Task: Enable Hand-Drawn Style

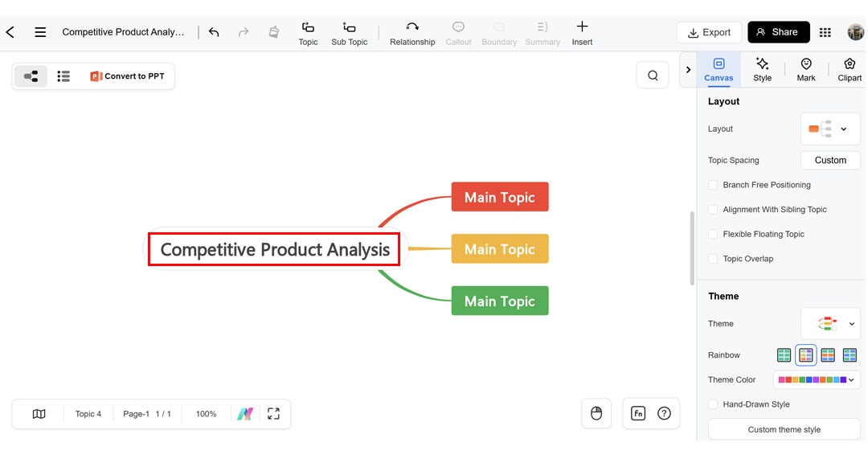Action: coord(713,404)
